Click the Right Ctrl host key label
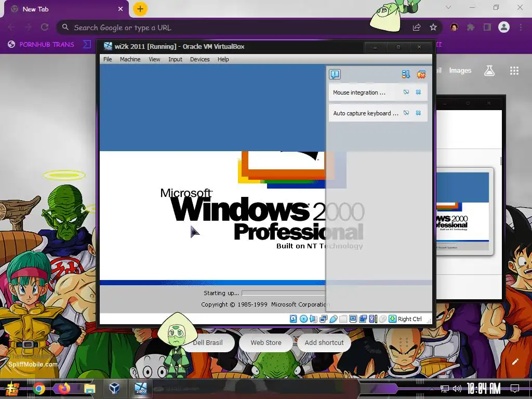This screenshot has height=399, width=532. tap(409, 319)
